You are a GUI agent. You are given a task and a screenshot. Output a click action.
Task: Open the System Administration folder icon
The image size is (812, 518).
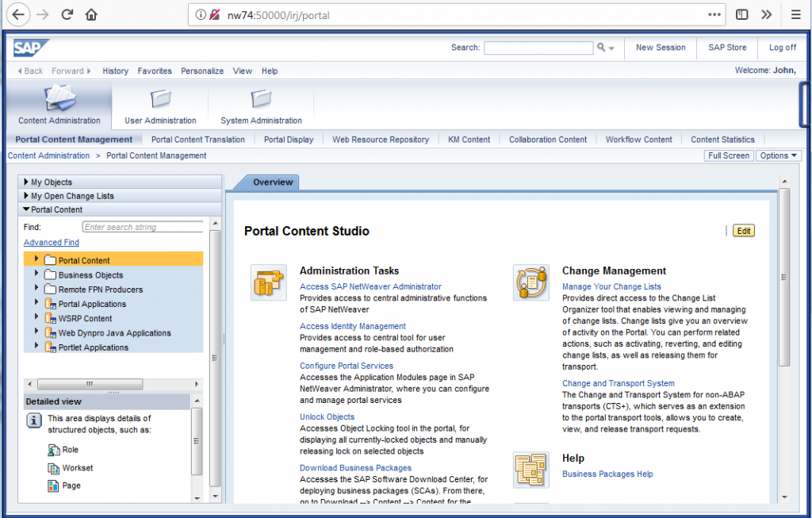point(261,98)
